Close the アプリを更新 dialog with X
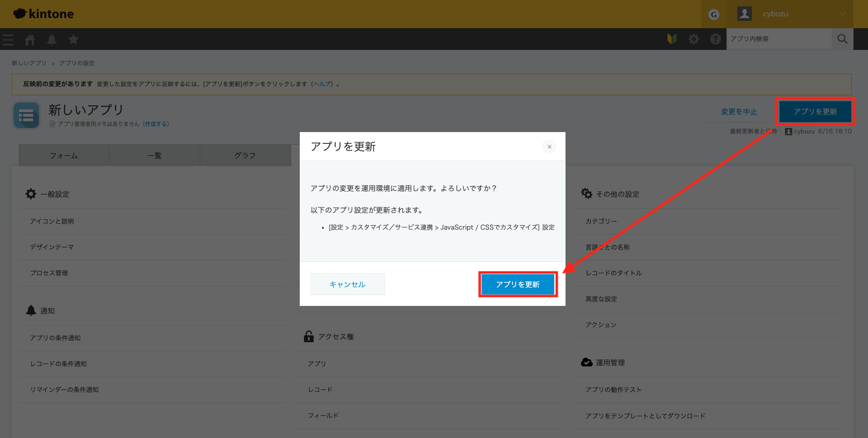This screenshot has height=438, width=868. tap(549, 147)
